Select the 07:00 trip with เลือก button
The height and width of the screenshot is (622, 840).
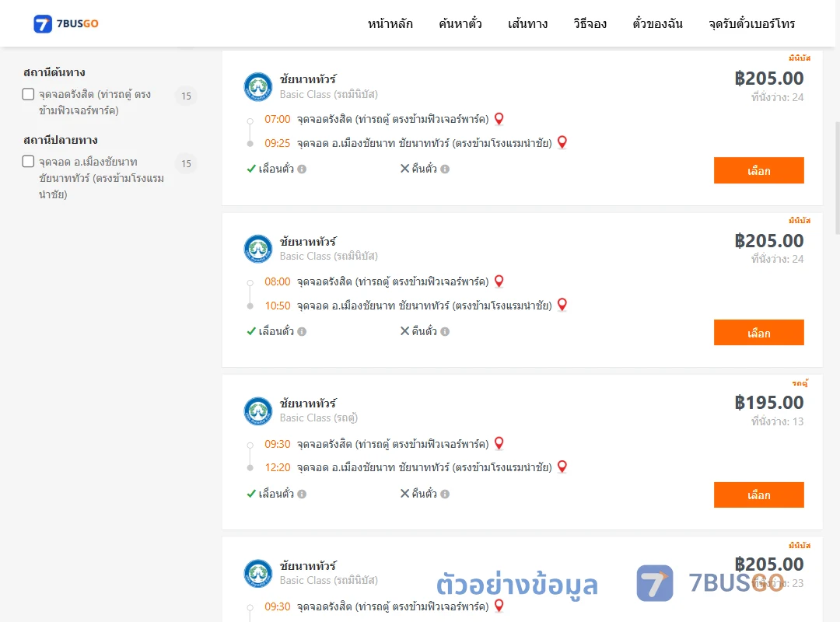click(x=758, y=170)
